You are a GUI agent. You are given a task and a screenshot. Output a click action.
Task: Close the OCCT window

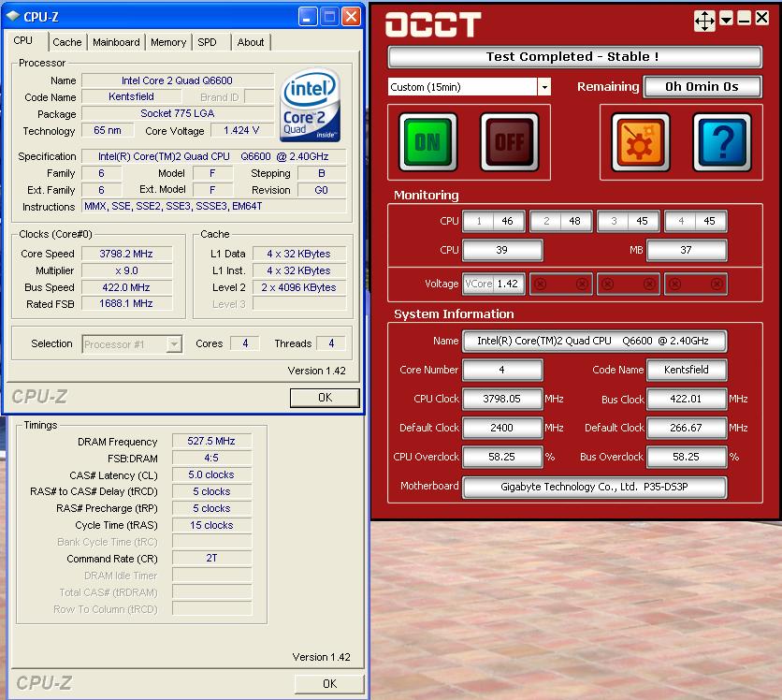pyautogui.click(x=762, y=18)
